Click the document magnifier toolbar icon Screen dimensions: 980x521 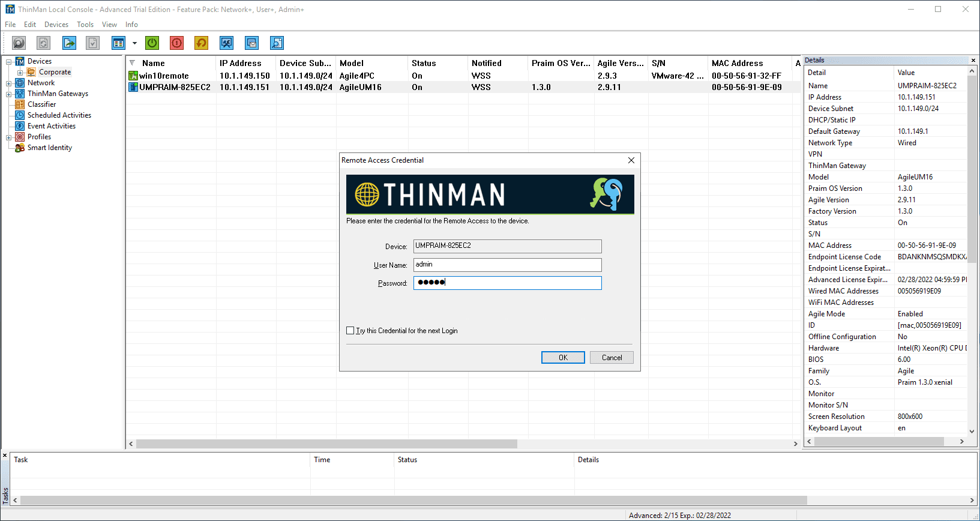pyautogui.click(x=277, y=43)
